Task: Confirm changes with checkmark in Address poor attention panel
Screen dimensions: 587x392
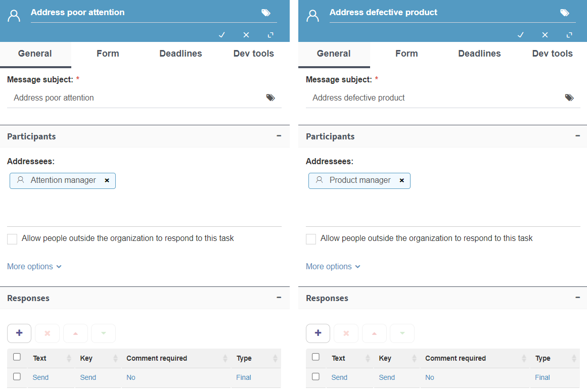Action: pos(221,35)
